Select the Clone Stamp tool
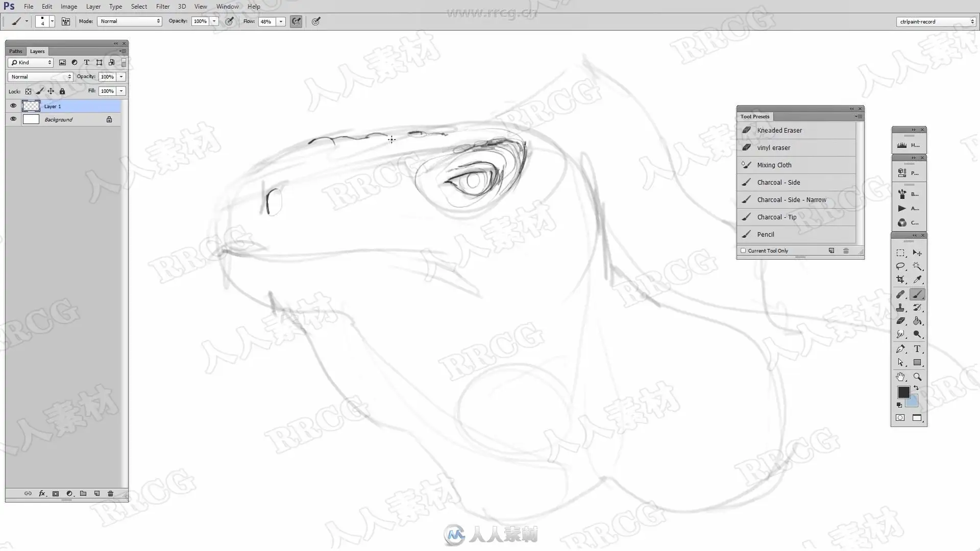 tap(900, 308)
